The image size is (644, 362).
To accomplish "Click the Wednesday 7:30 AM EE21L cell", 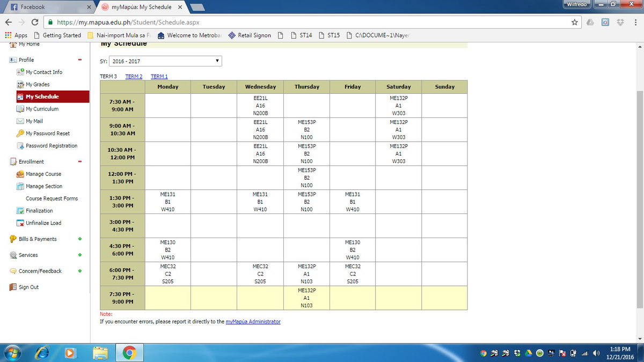I will [260, 106].
